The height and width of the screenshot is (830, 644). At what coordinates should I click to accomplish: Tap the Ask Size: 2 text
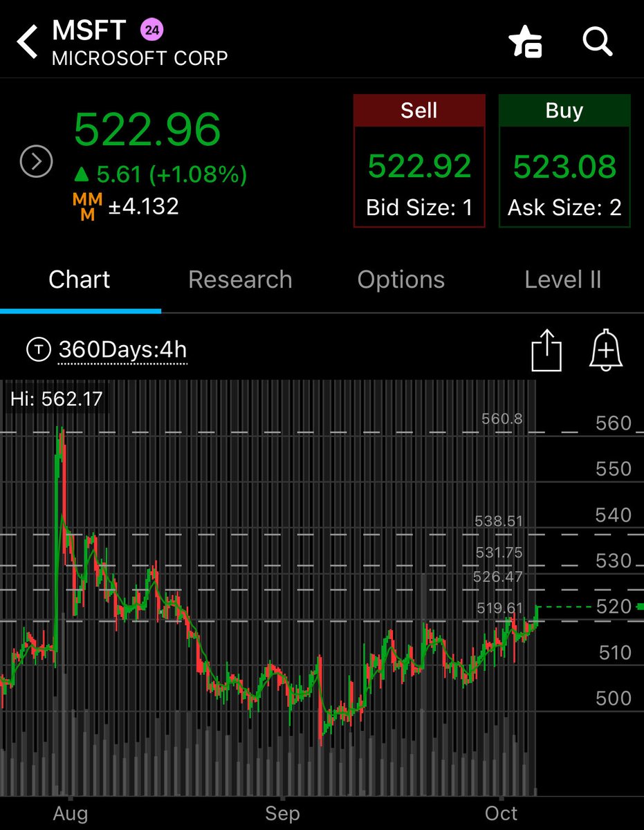coord(564,207)
